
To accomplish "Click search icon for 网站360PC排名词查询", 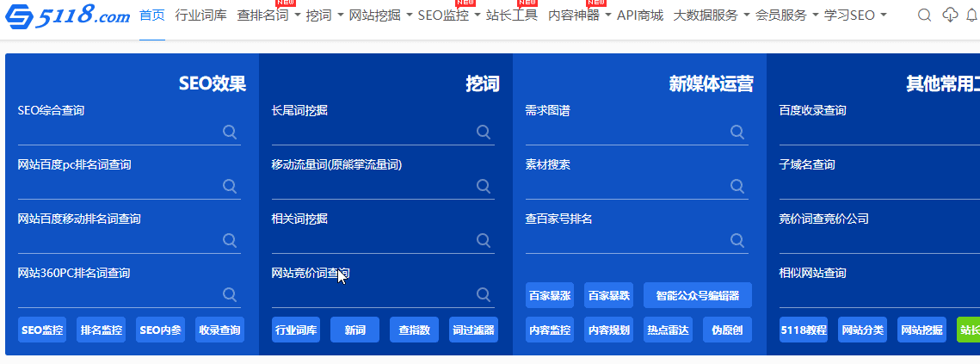I will [230, 294].
